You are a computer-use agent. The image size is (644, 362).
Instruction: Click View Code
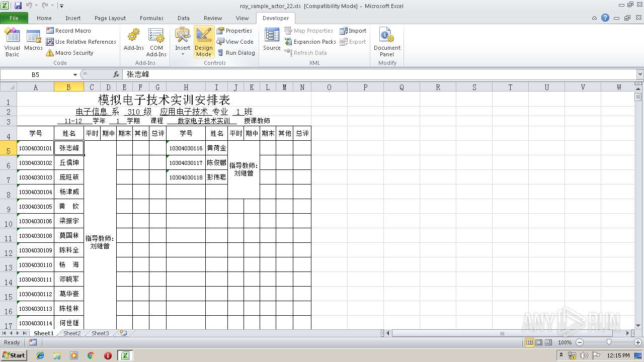[235, 42]
